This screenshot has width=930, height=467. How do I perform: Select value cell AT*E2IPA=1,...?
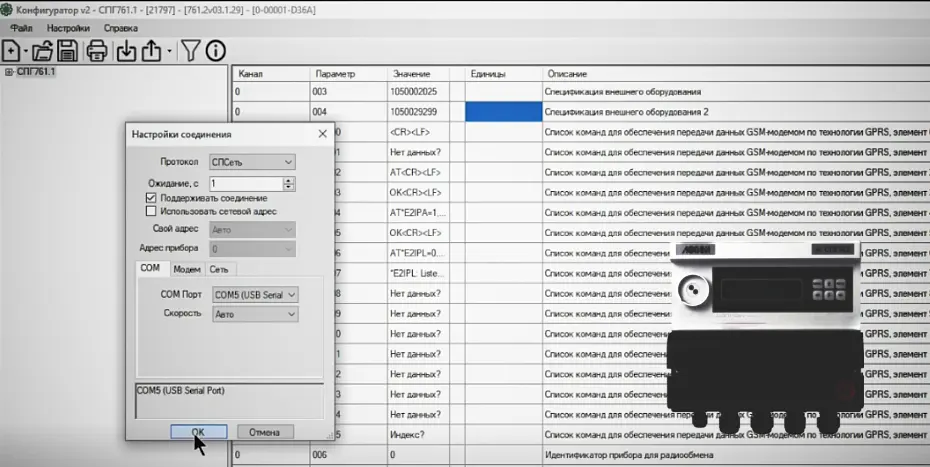tap(418, 212)
